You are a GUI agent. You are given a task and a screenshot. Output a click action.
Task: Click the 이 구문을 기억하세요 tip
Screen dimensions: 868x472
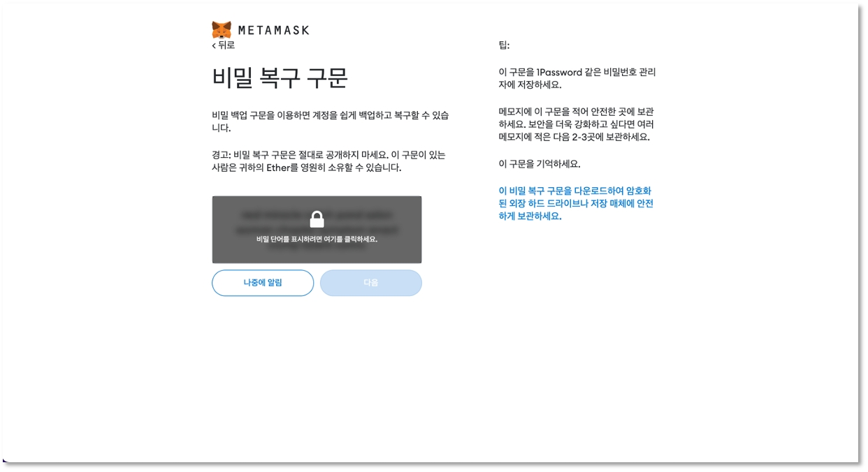539,164
